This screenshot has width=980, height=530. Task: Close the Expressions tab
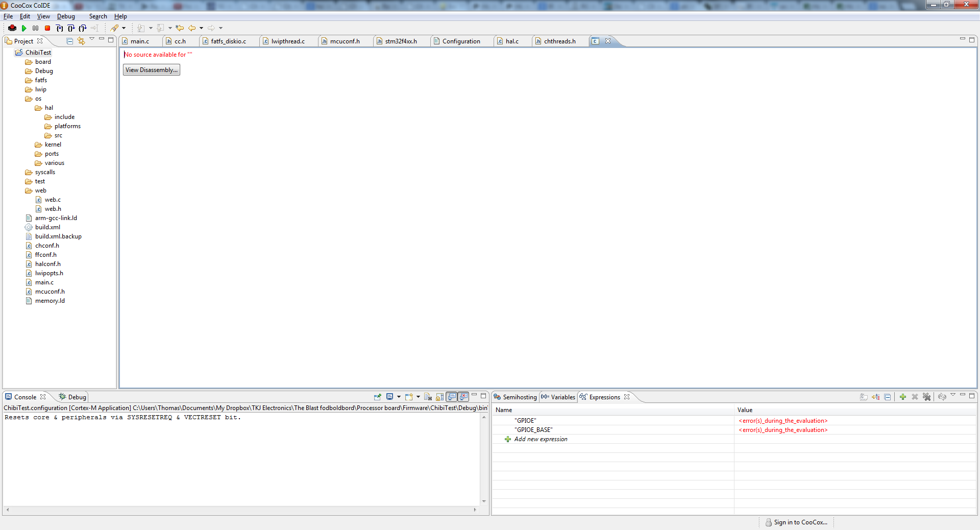pyautogui.click(x=627, y=397)
